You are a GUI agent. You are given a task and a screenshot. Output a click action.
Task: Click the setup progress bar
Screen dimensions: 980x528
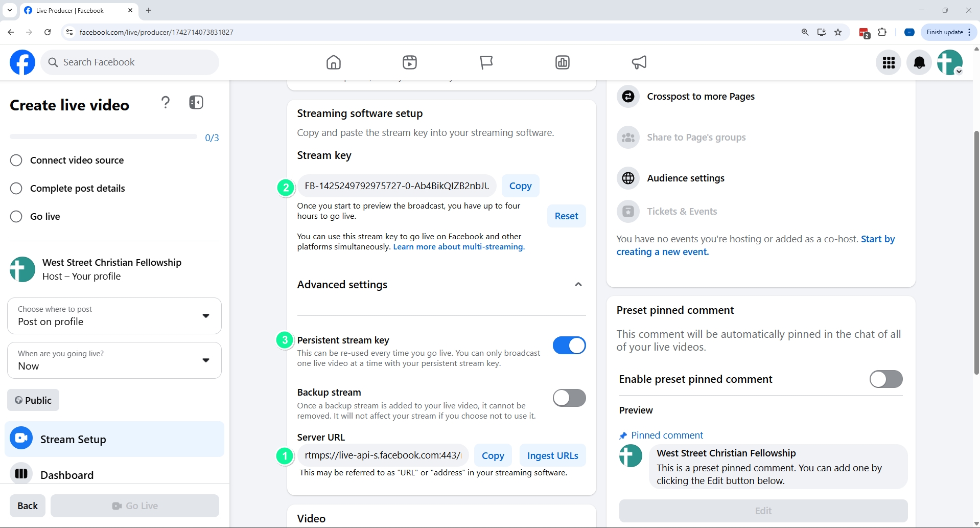coord(103,137)
